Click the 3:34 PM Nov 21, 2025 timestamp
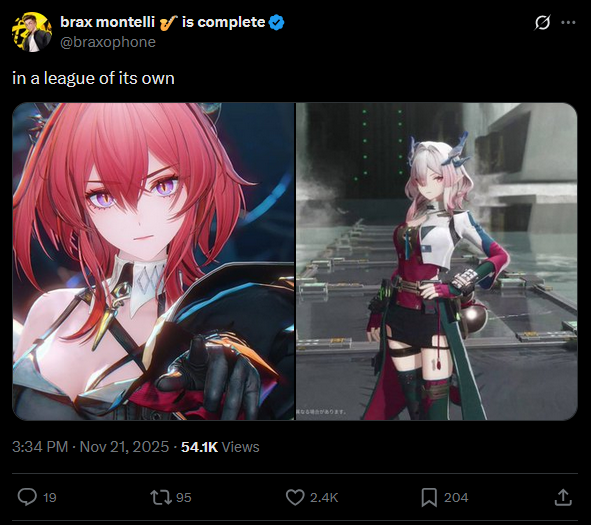Image resolution: width=591 pixels, height=525 pixels. tap(90, 447)
